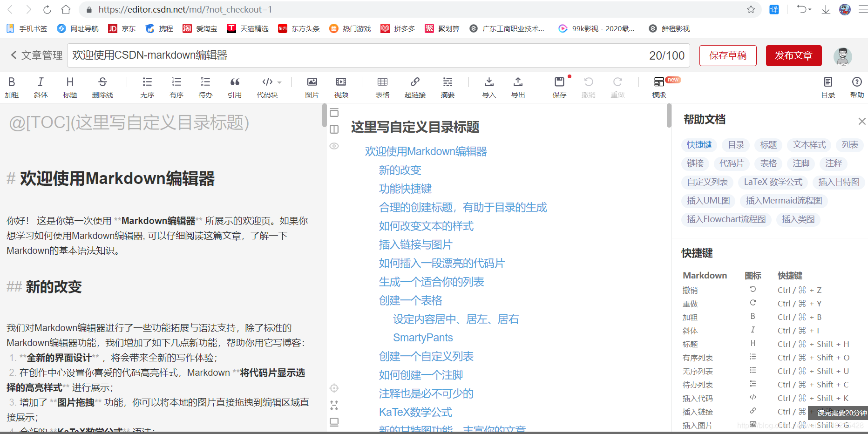Open the user avatar in editor header

[x=842, y=56]
